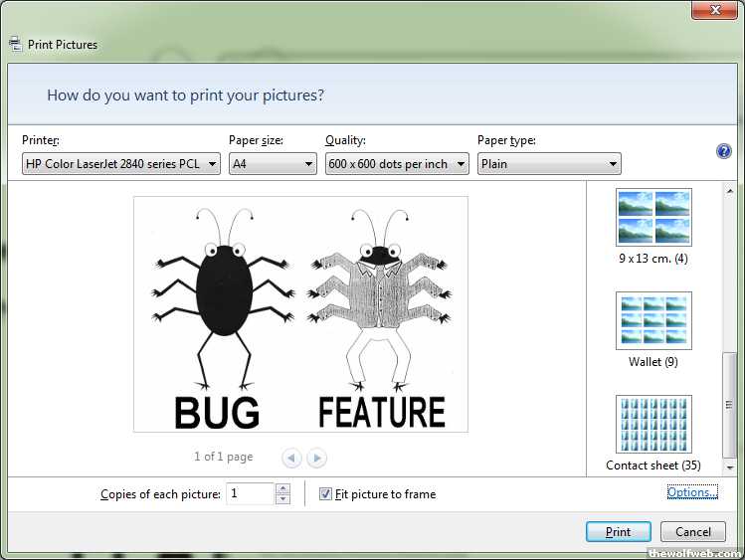This screenshot has height=560, width=745.
Task: Expand the Paper size dropdown
Action: (x=273, y=164)
